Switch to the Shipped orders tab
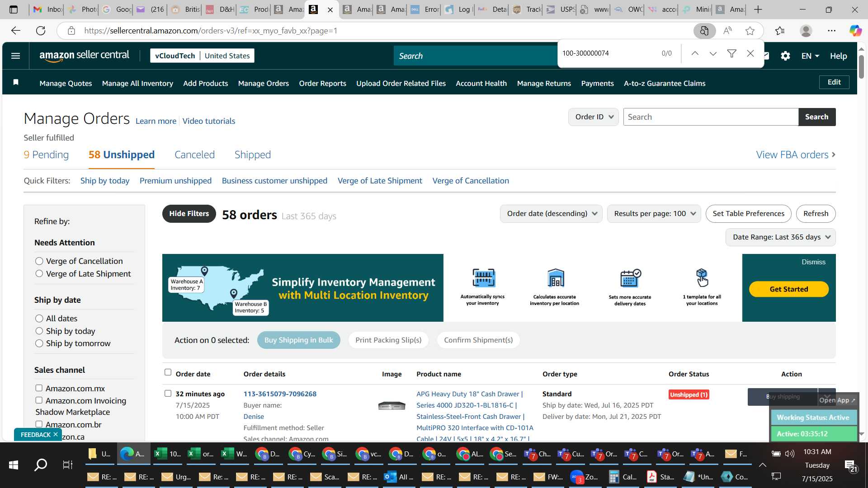 click(253, 155)
